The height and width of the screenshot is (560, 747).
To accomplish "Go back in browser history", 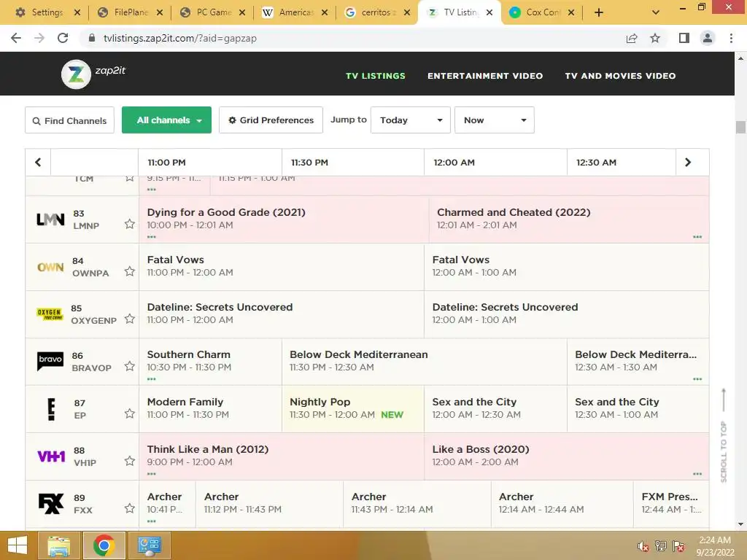I will [x=16, y=38].
